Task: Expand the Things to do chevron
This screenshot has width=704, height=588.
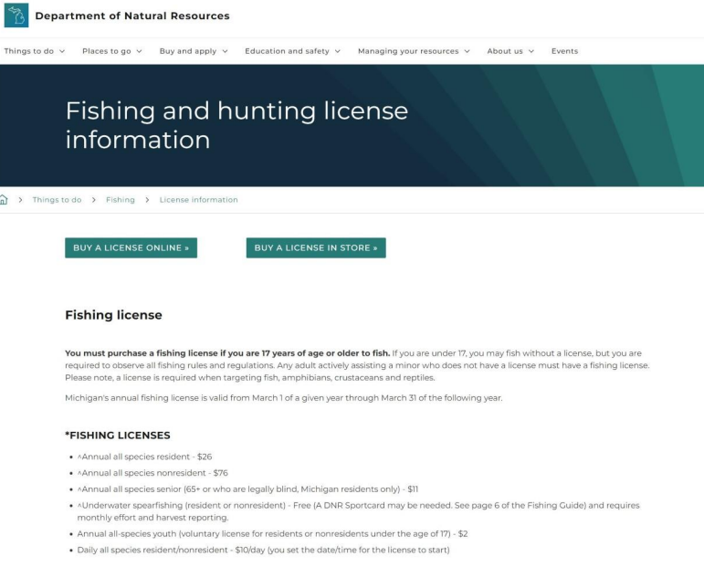Action: pyautogui.click(x=62, y=51)
